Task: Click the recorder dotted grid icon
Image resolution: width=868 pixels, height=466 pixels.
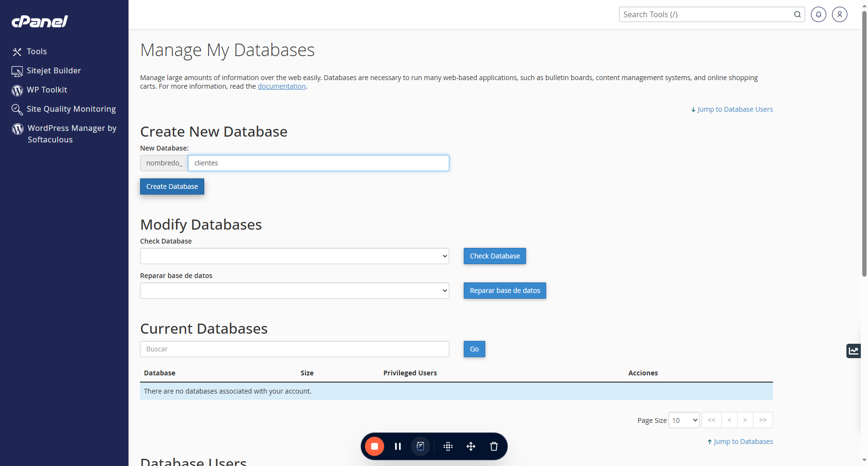Action: [448, 446]
